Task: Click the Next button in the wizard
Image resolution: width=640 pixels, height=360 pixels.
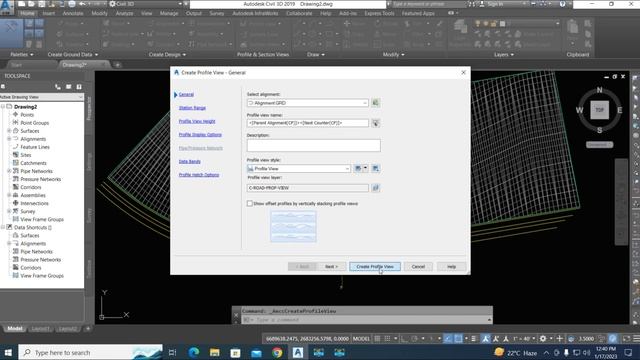Action: click(x=331, y=267)
